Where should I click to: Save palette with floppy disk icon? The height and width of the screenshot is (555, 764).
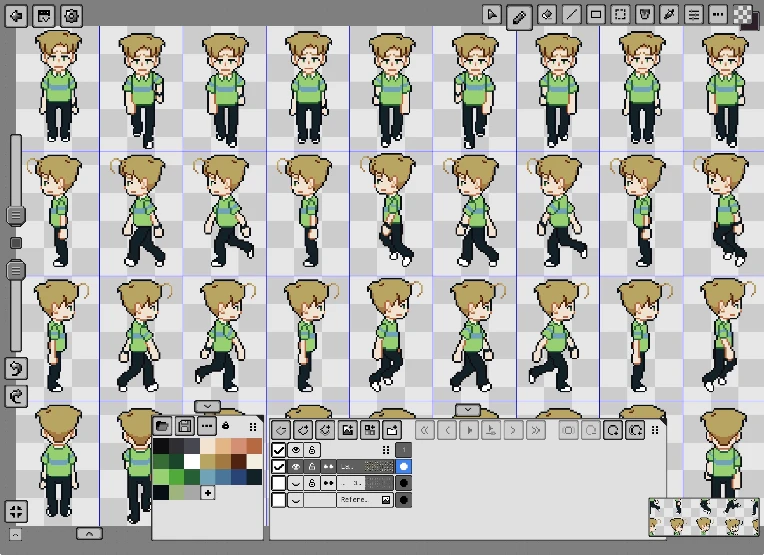click(x=185, y=426)
